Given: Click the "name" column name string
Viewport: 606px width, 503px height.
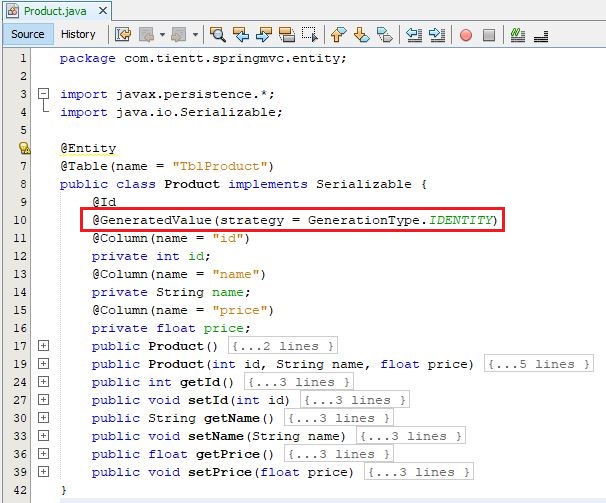Looking at the screenshot, I should 235,274.
